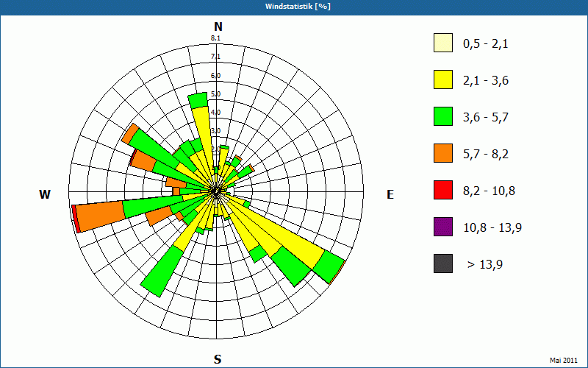This screenshot has width=588, height=368.
Task: Click the legend label > 13,9
Action: click(x=485, y=265)
